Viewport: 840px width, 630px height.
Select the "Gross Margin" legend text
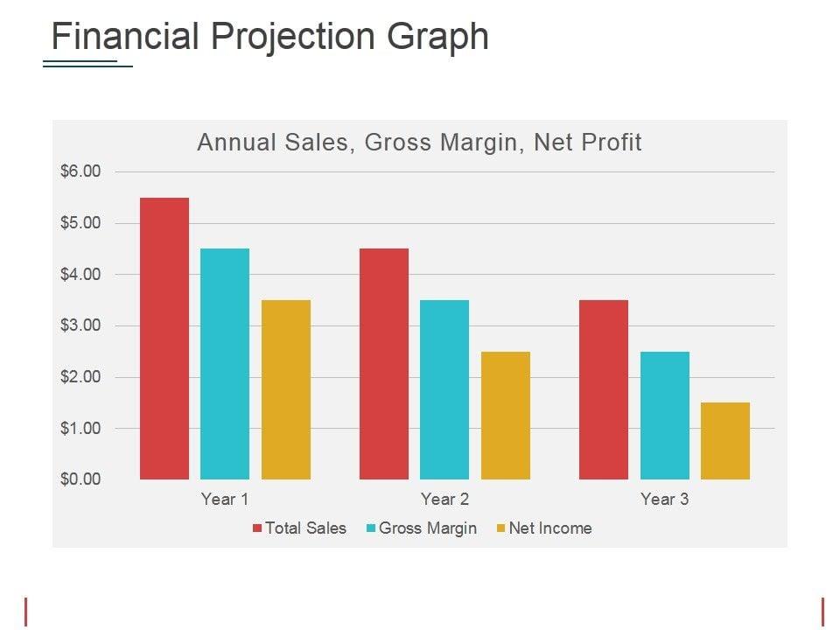428,528
